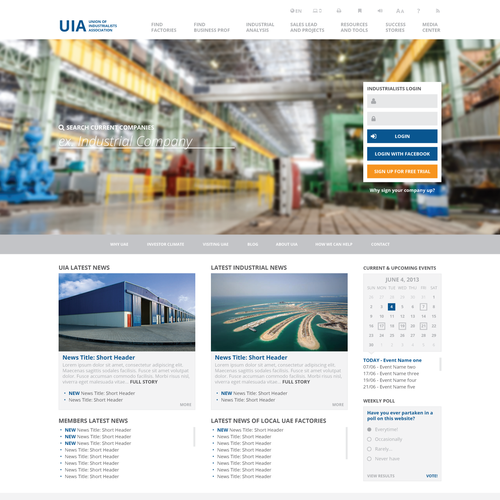Open the Palm island news thumbnail
The height and width of the screenshot is (500, 500).
tap(279, 312)
